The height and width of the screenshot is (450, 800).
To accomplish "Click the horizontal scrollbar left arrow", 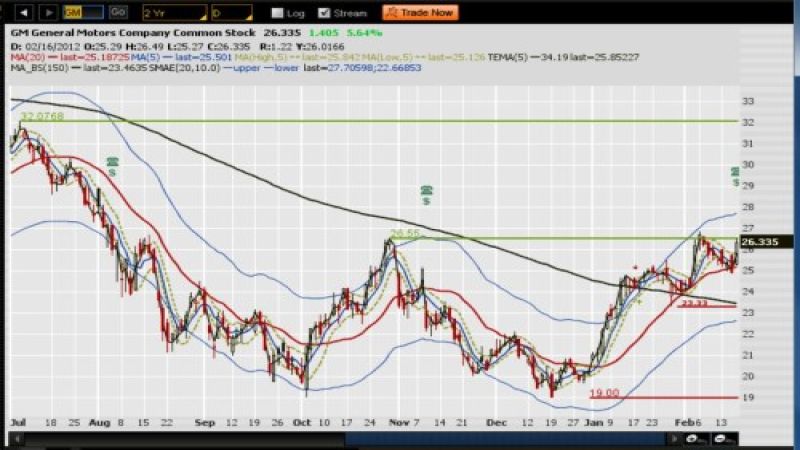I will [17, 438].
